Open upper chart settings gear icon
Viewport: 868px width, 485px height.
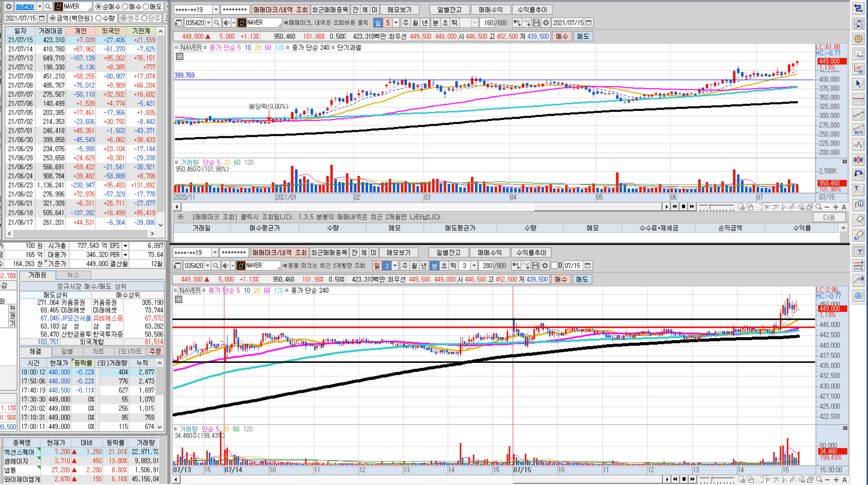(x=546, y=23)
